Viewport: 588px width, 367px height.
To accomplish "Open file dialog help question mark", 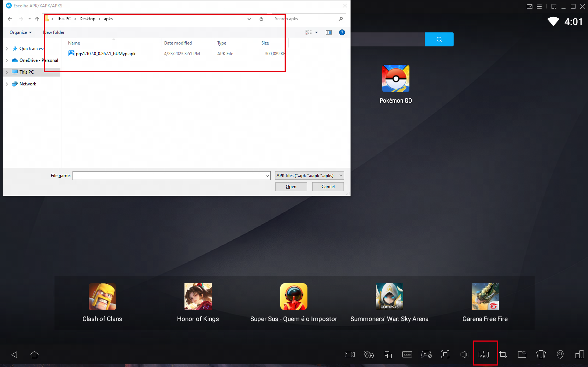I will [342, 32].
